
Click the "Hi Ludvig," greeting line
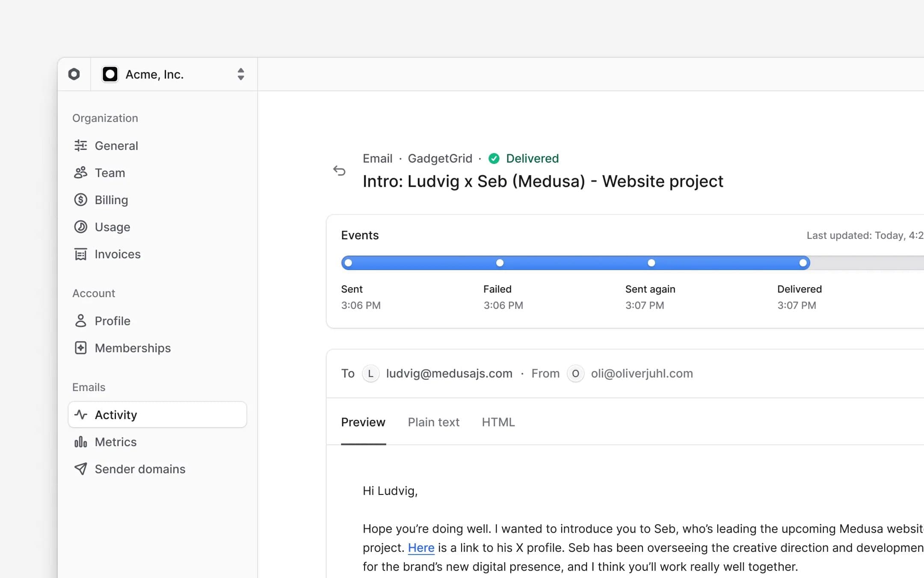tap(390, 491)
